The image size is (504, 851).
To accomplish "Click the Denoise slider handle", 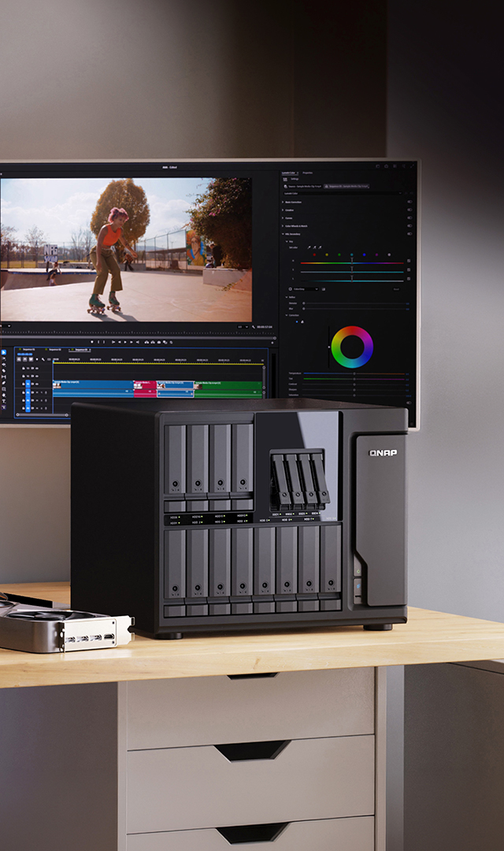I will click(304, 303).
